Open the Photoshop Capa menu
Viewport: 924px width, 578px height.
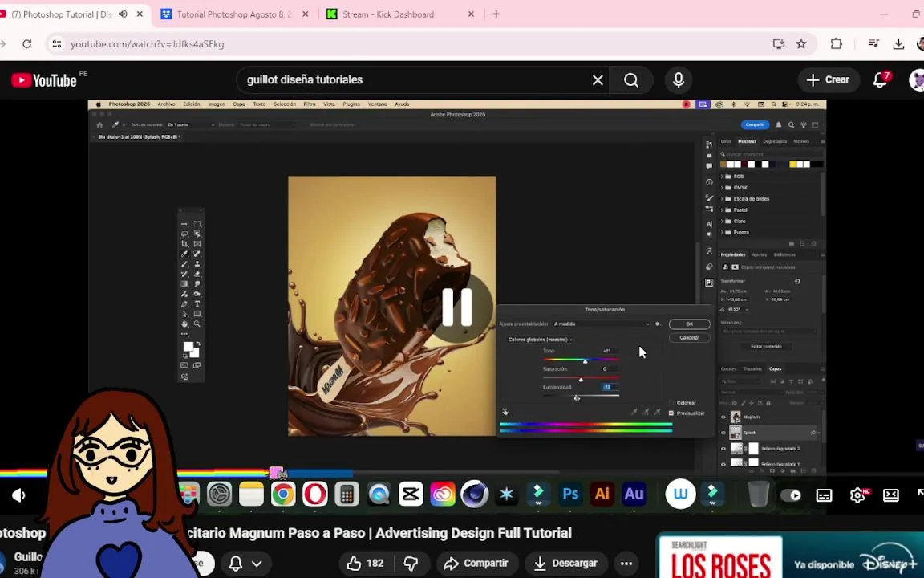pos(239,104)
